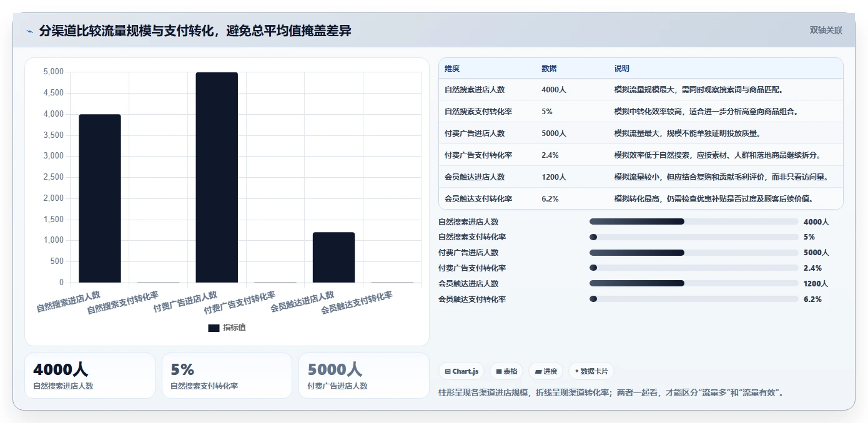Click the 数据卡片 chip
The width and height of the screenshot is (868, 423).
point(591,371)
